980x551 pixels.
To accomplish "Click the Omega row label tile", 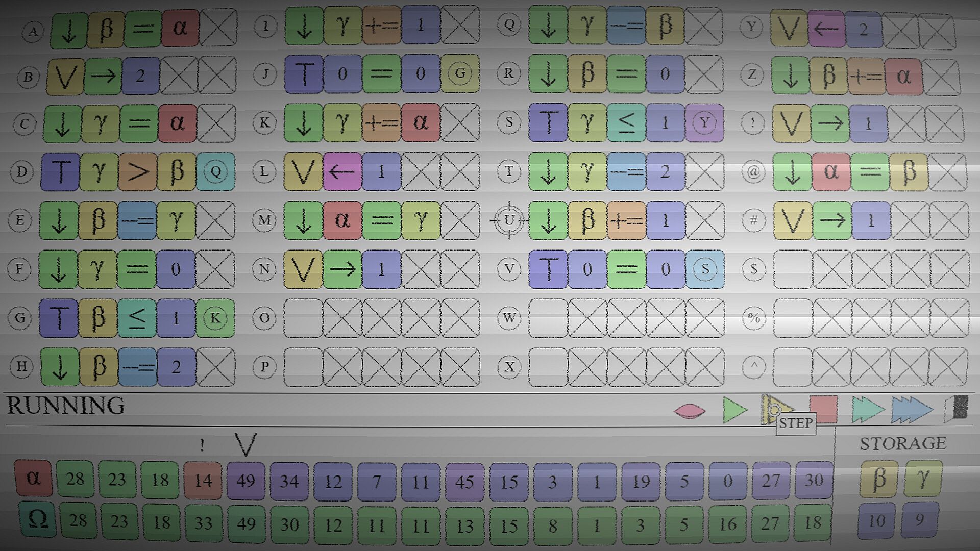I will (37, 520).
